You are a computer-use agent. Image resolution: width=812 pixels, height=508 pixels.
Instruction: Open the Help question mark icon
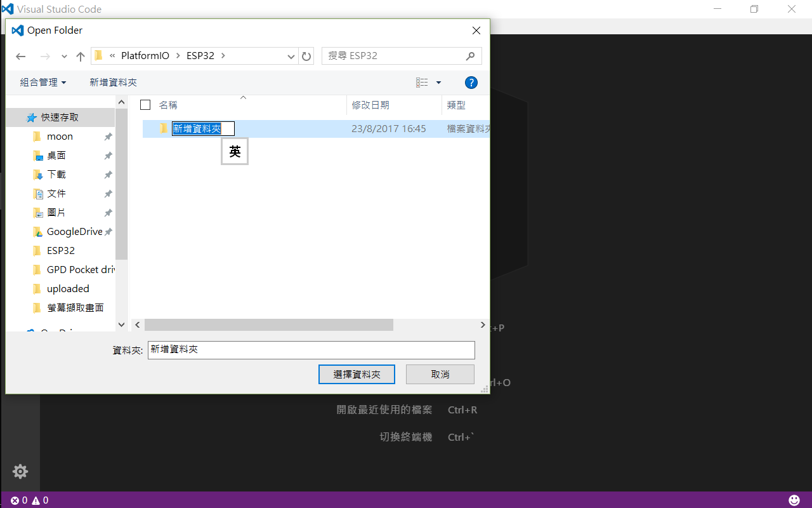pos(471,82)
